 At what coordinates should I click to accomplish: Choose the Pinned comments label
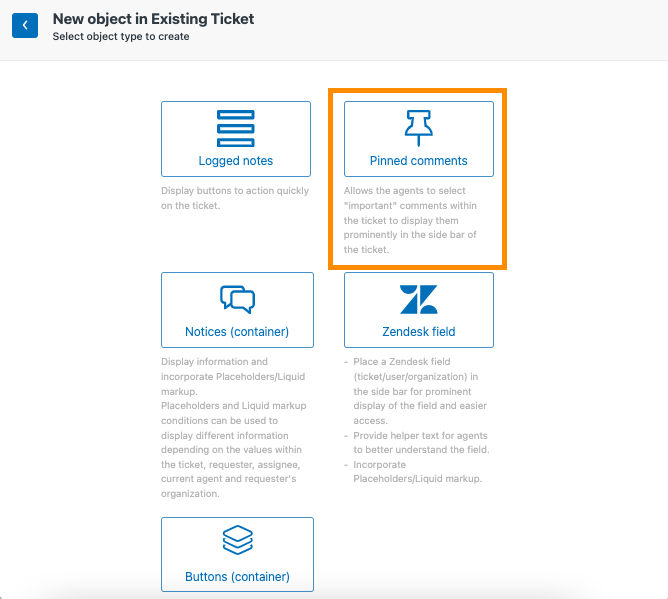tap(418, 161)
